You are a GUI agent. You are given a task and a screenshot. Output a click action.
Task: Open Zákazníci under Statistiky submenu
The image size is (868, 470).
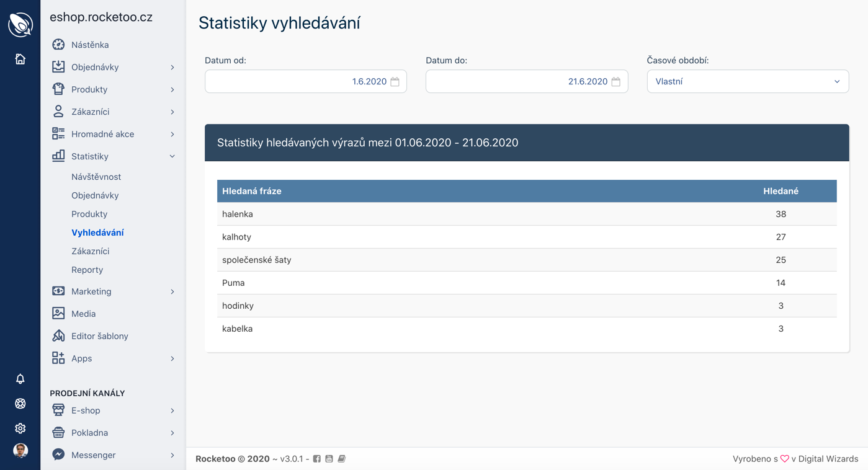90,251
